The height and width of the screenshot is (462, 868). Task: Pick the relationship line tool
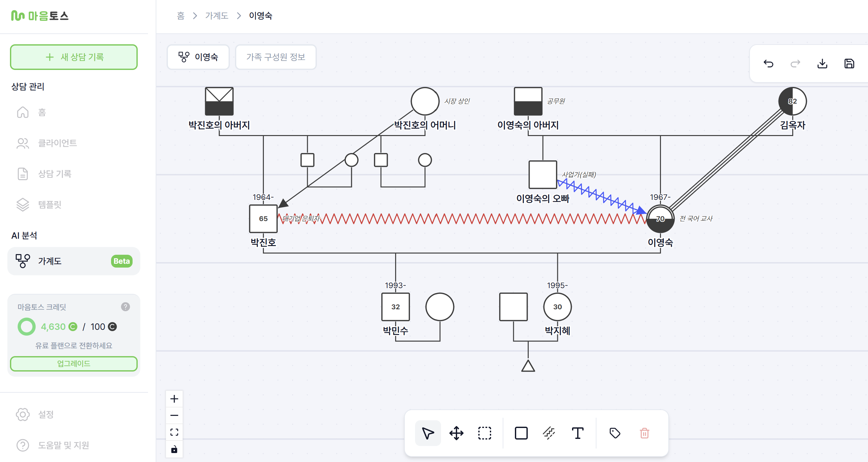[549, 433]
